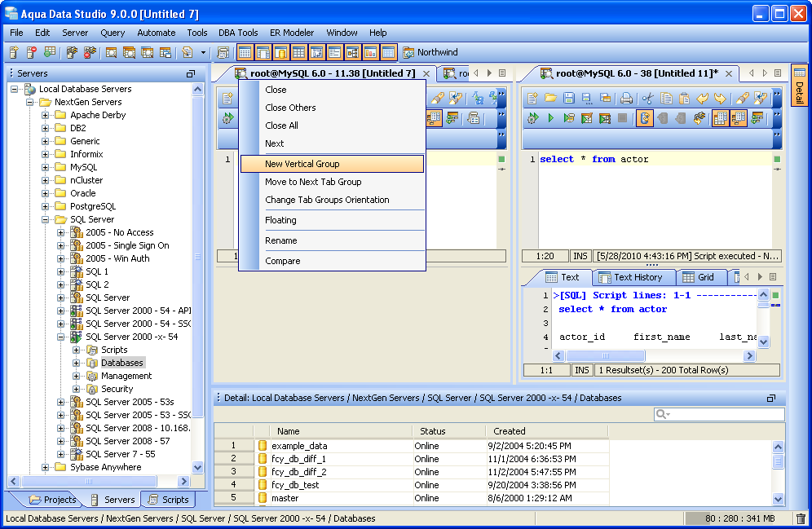
Task: Click Undo arrow in right editor toolbar
Action: [x=702, y=98]
